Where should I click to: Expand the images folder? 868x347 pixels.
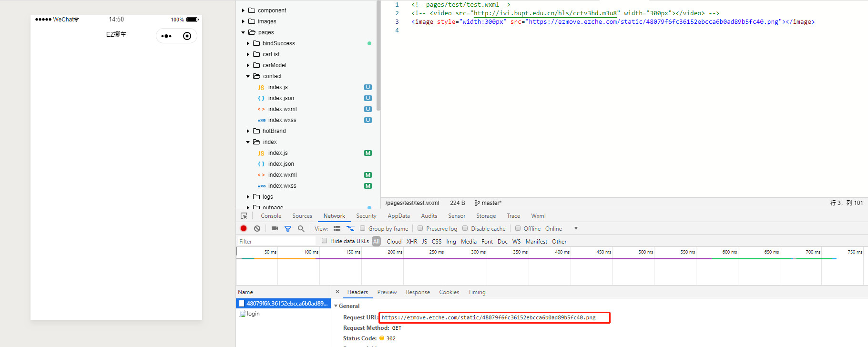click(x=243, y=21)
